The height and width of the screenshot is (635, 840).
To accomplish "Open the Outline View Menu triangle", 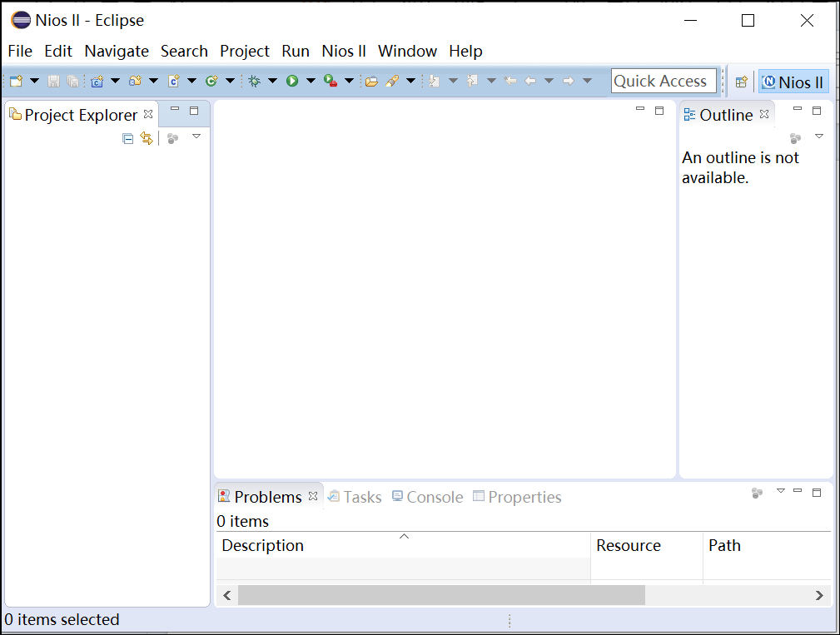I will (x=819, y=136).
